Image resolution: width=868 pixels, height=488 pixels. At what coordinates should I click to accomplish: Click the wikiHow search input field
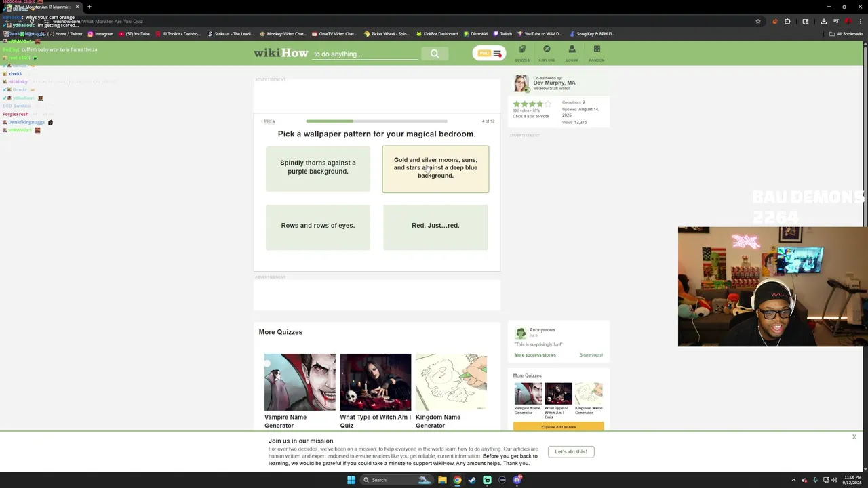pos(365,54)
